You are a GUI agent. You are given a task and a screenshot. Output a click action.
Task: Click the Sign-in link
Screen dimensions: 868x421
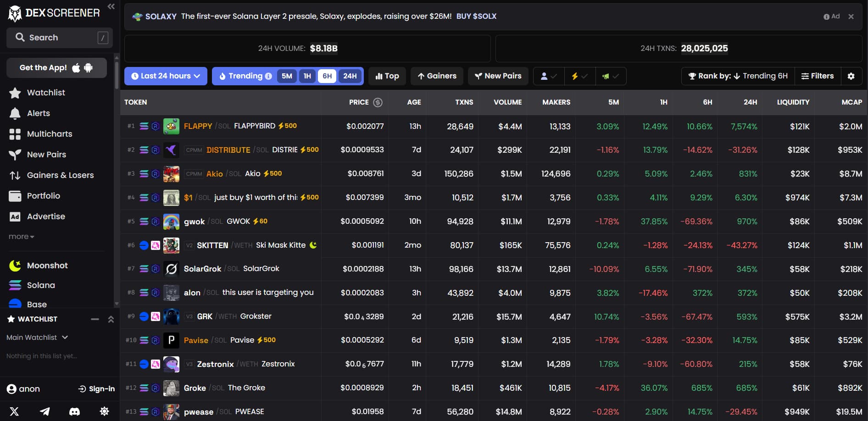[96, 389]
